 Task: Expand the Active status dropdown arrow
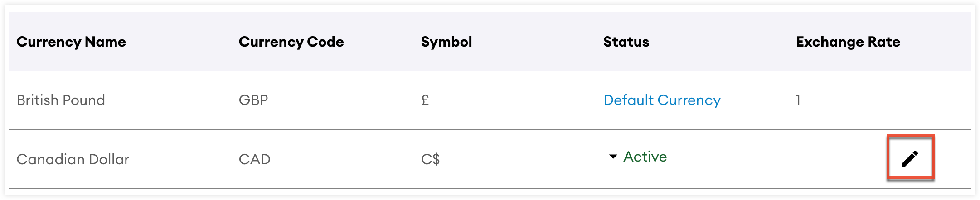point(613,157)
